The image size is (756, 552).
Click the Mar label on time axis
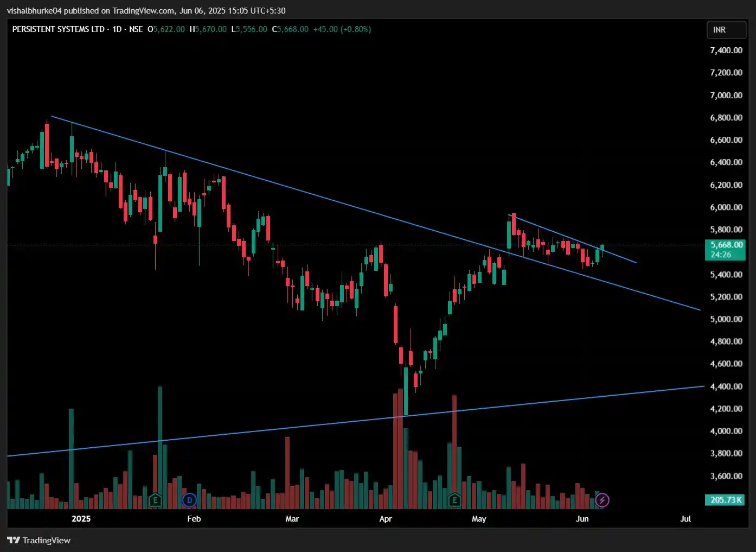coord(292,518)
